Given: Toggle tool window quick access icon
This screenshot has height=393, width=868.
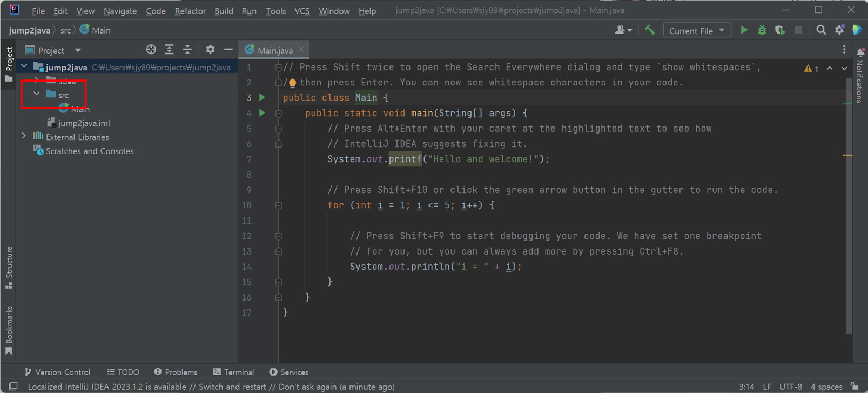Looking at the screenshot, I should [x=14, y=387].
